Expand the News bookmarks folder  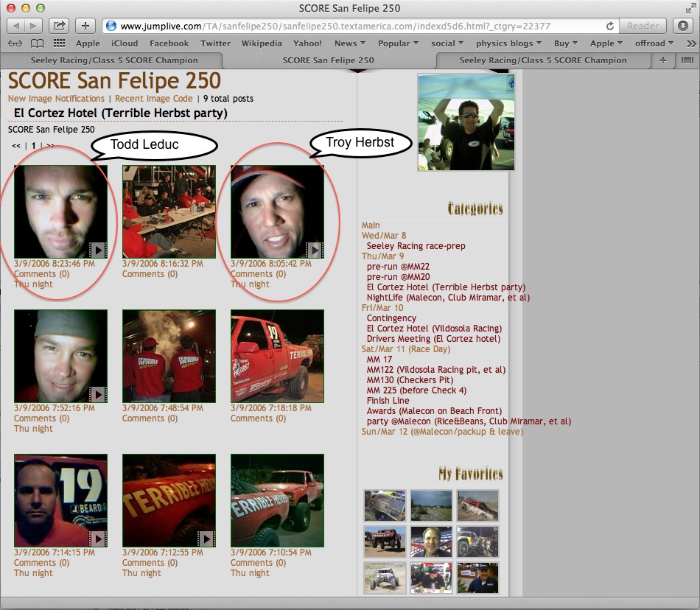click(x=350, y=43)
